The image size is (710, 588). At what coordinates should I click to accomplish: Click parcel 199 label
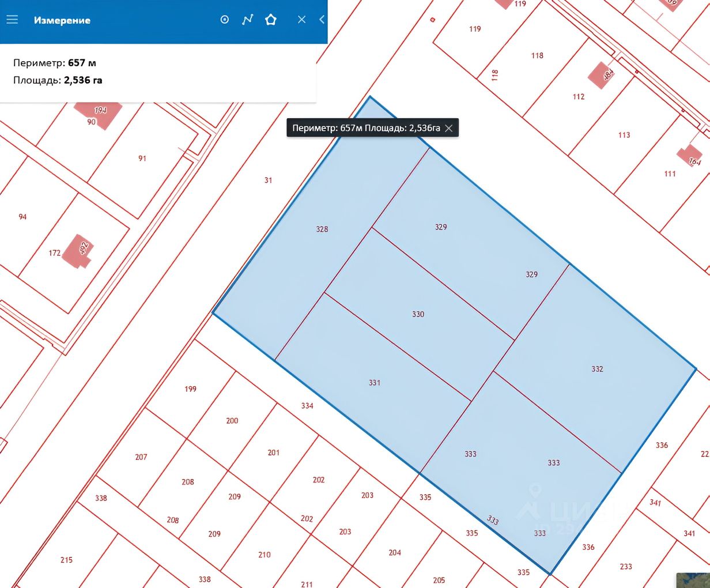(190, 389)
